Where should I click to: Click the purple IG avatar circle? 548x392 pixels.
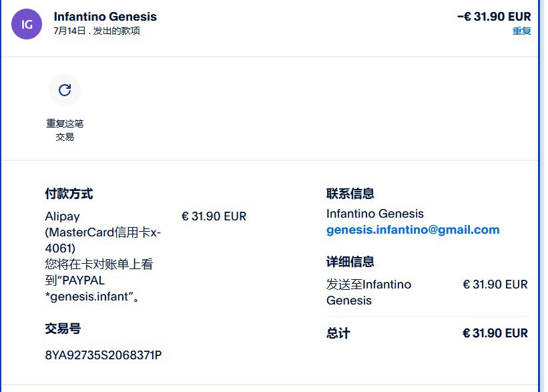pos(27,24)
